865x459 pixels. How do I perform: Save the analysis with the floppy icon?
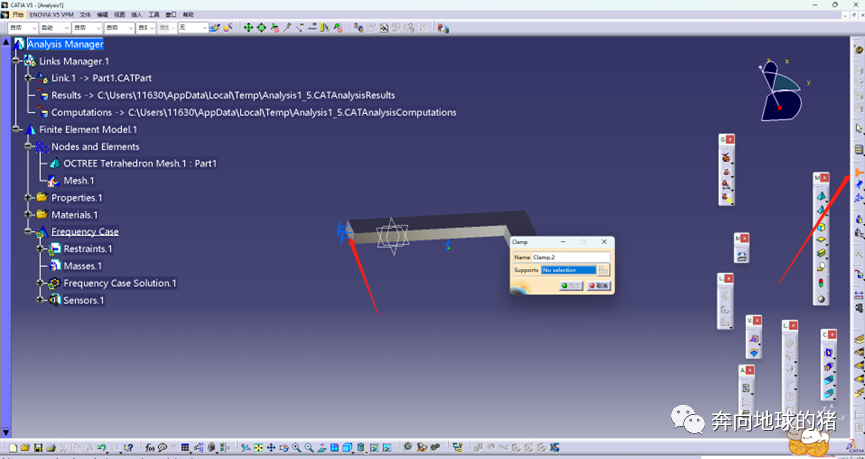[x=38, y=447]
